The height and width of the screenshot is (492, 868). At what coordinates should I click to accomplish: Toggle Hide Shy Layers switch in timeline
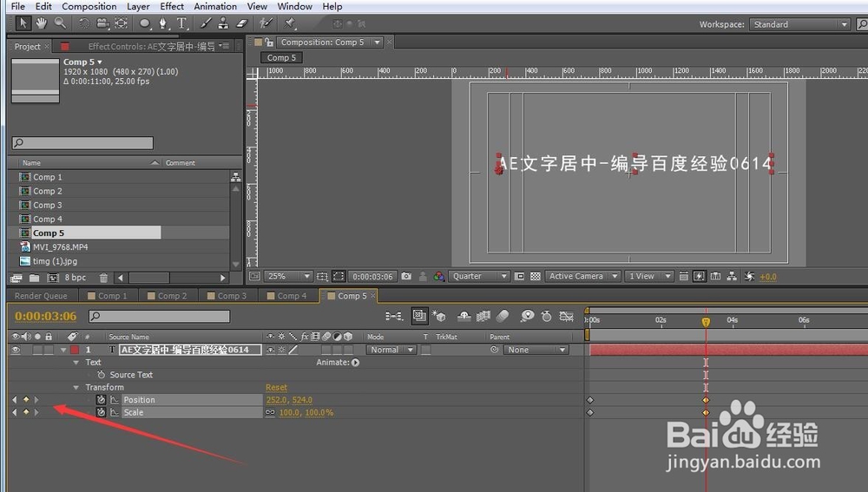pyautogui.click(x=464, y=316)
